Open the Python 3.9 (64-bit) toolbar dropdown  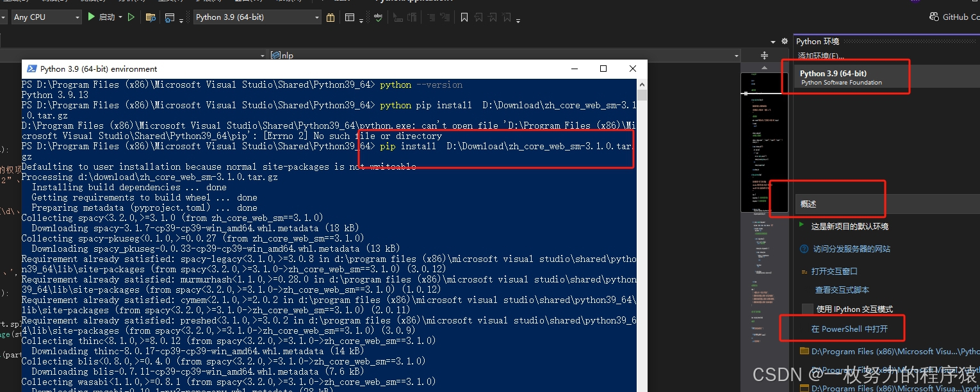coord(256,17)
